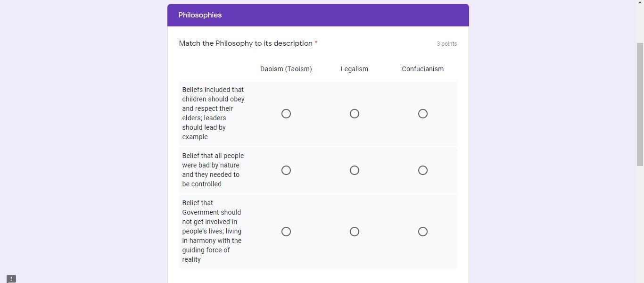Click the "Match the Philosophy" question title
644x283 pixels.
246,43
